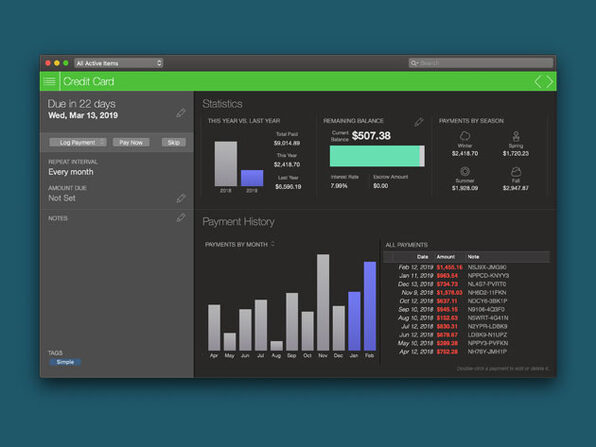Select the Feb 12, 2019 payment row

coord(467,267)
